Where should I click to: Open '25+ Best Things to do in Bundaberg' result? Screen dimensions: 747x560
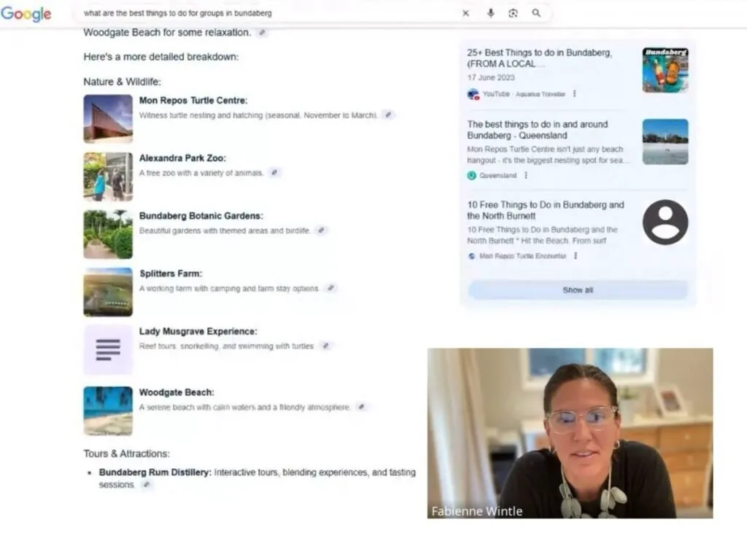[x=540, y=58]
